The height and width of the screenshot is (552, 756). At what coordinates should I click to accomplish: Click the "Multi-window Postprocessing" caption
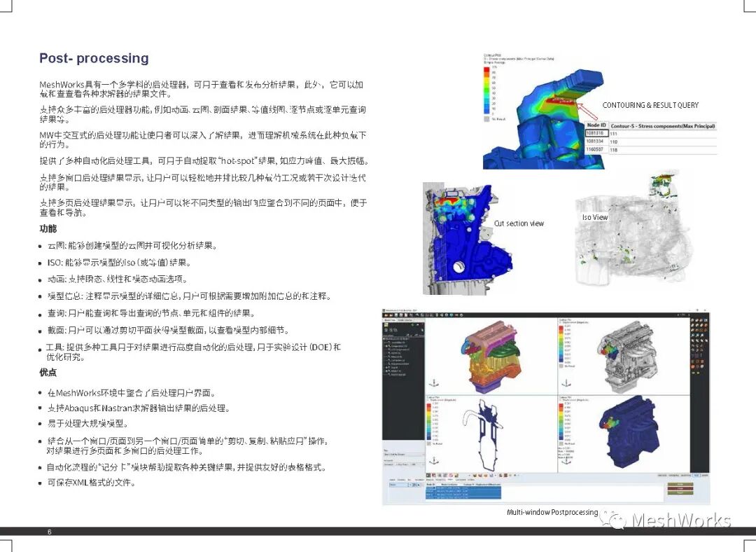[552, 512]
